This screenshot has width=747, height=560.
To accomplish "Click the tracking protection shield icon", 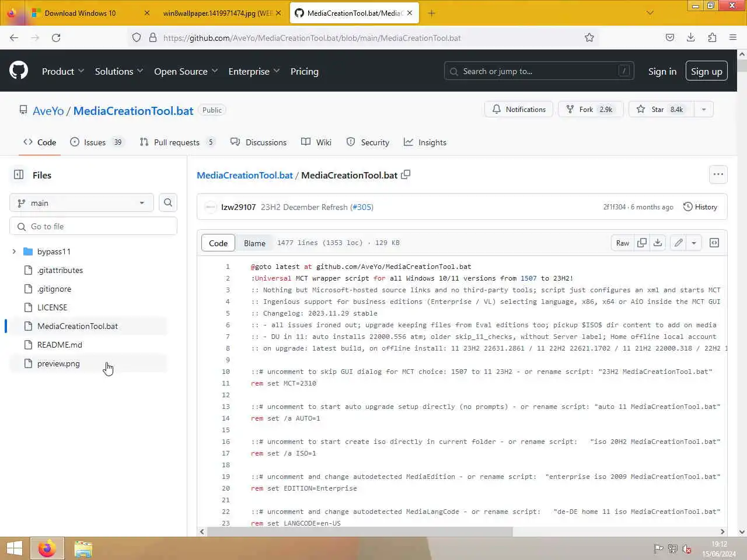I will pos(137,38).
